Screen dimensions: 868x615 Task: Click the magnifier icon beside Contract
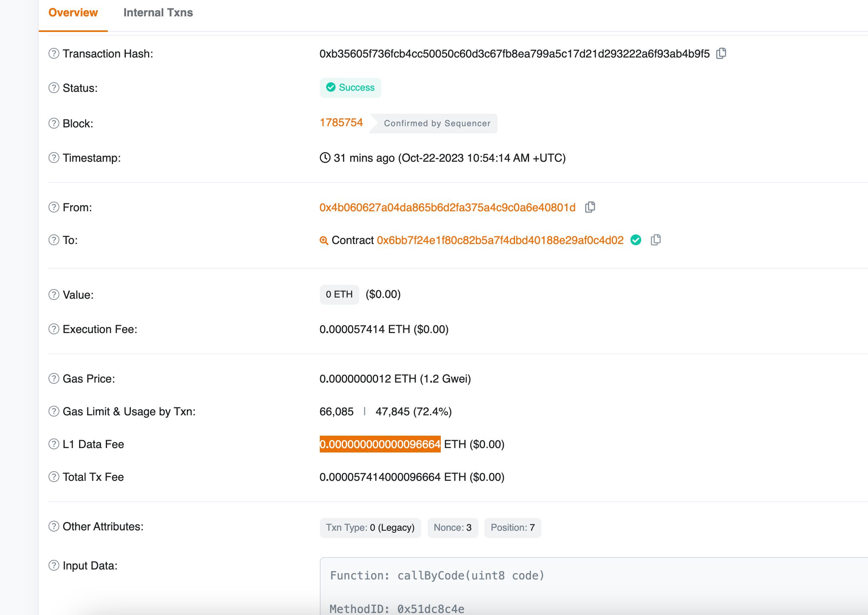(324, 240)
